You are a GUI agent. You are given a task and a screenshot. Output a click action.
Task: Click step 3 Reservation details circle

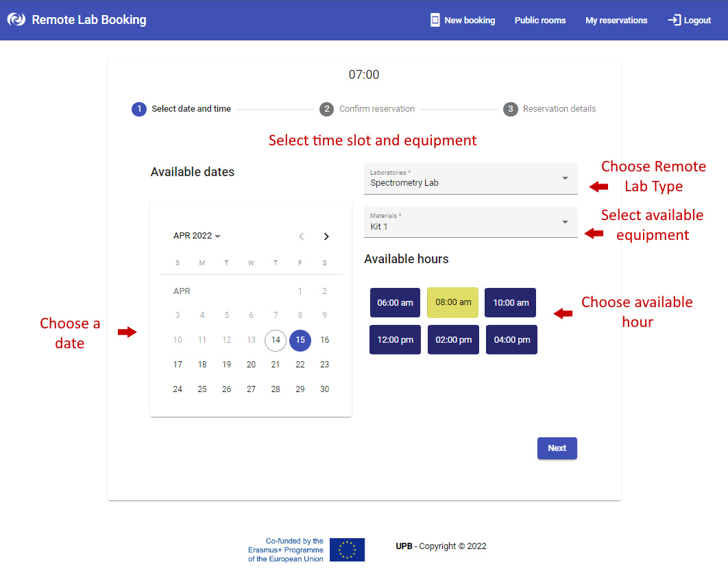[511, 108]
